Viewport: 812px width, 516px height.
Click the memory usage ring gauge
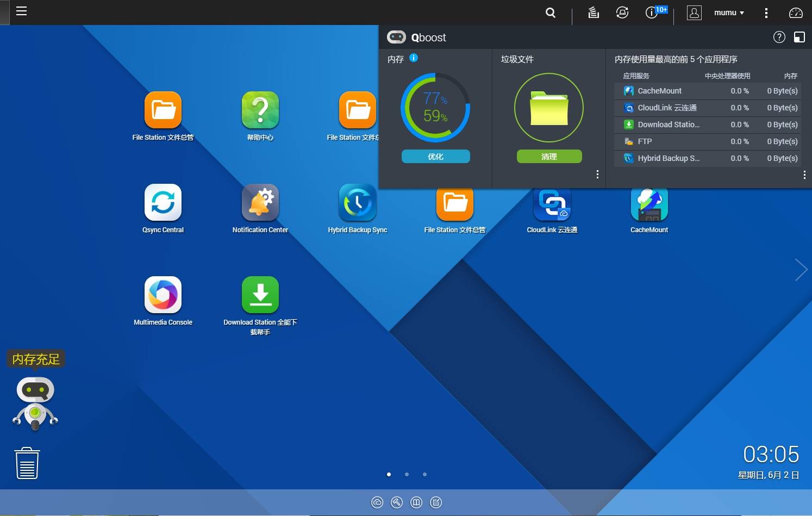point(435,108)
